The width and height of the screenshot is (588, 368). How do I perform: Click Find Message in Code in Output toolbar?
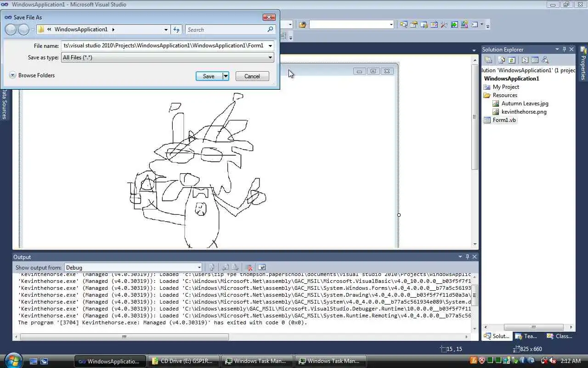[x=212, y=267]
